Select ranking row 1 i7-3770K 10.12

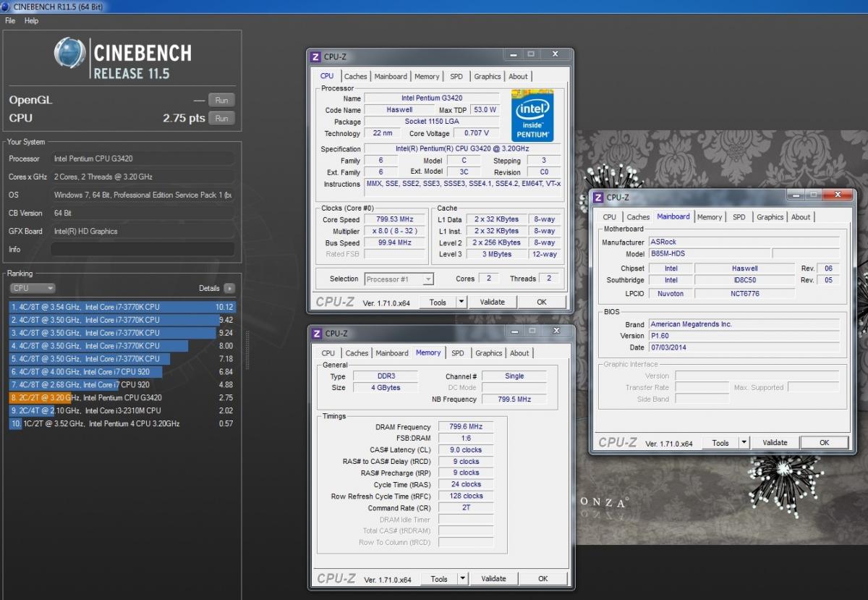pyautogui.click(x=122, y=307)
